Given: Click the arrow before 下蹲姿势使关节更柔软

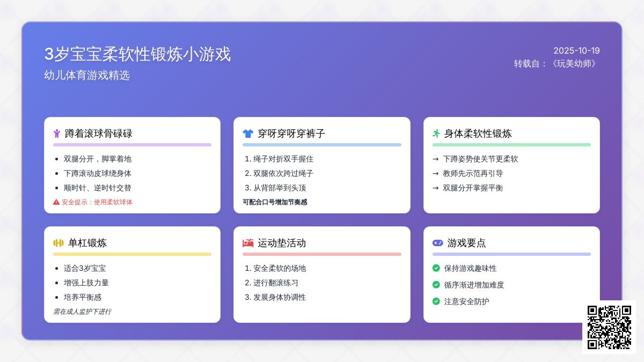Looking at the screenshot, I should pyautogui.click(x=436, y=159).
